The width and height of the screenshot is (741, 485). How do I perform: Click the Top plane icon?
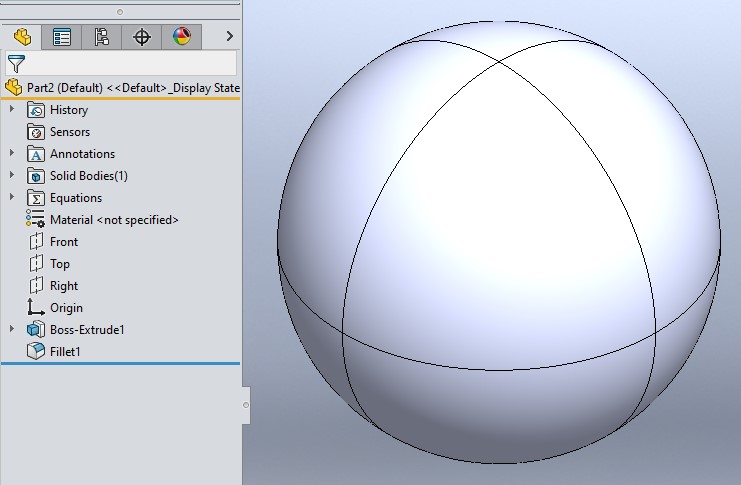coord(36,263)
